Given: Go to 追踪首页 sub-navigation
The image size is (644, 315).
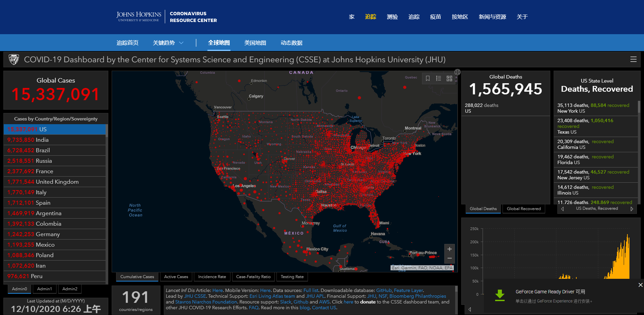Looking at the screenshot, I should click(128, 43).
